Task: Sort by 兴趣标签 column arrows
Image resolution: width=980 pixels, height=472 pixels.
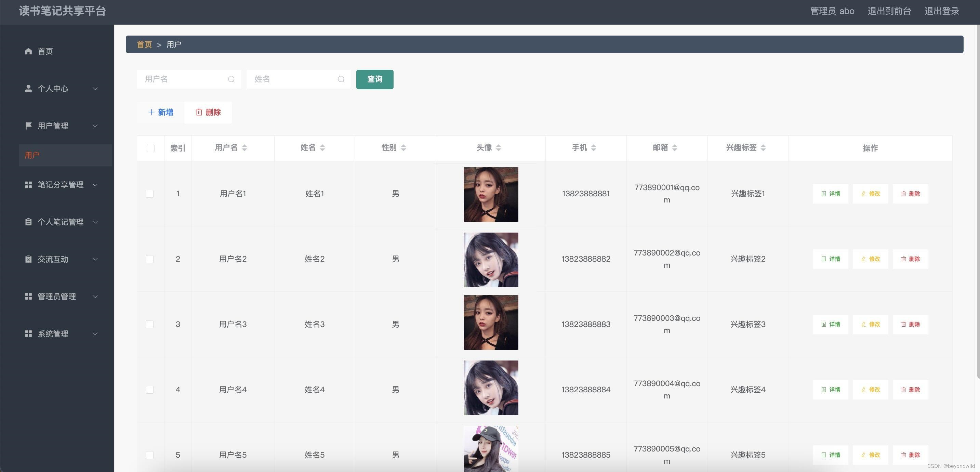Action: click(763, 148)
